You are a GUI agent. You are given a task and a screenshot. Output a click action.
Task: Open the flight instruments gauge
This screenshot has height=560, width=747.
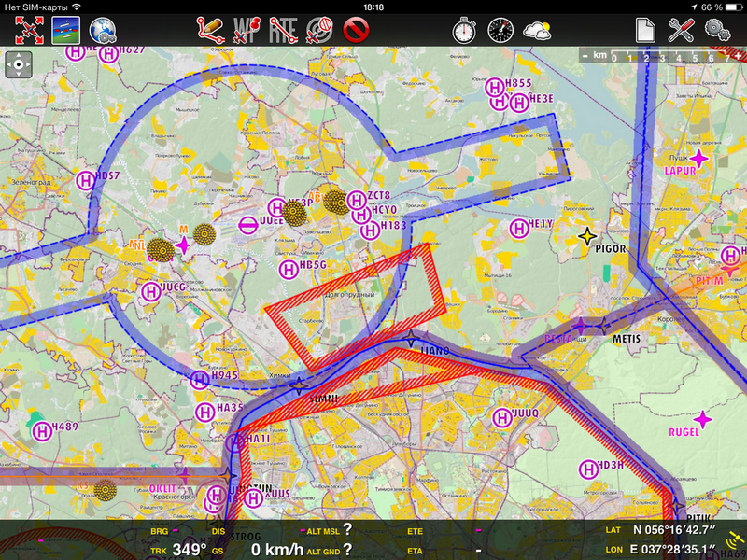point(500,31)
